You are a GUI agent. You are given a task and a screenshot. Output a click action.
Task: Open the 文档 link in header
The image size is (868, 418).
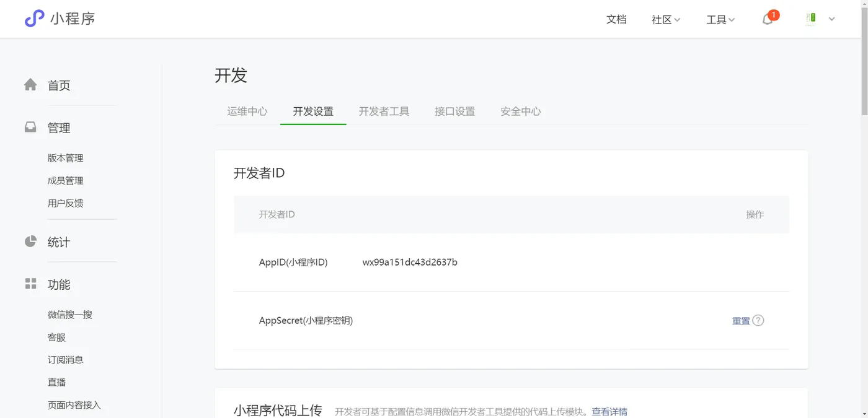[x=616, y=19]
